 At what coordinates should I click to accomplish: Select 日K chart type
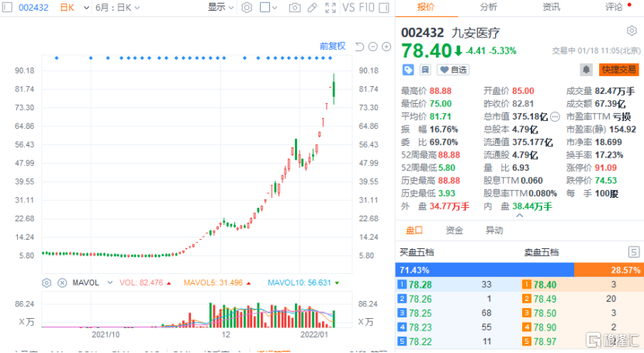[67, 8]
